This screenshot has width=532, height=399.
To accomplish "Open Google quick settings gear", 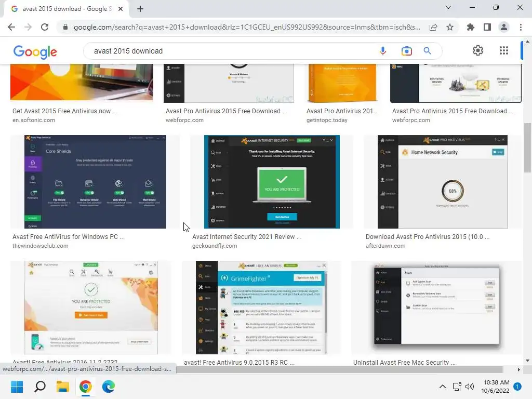I will click(x=478, y=50).
